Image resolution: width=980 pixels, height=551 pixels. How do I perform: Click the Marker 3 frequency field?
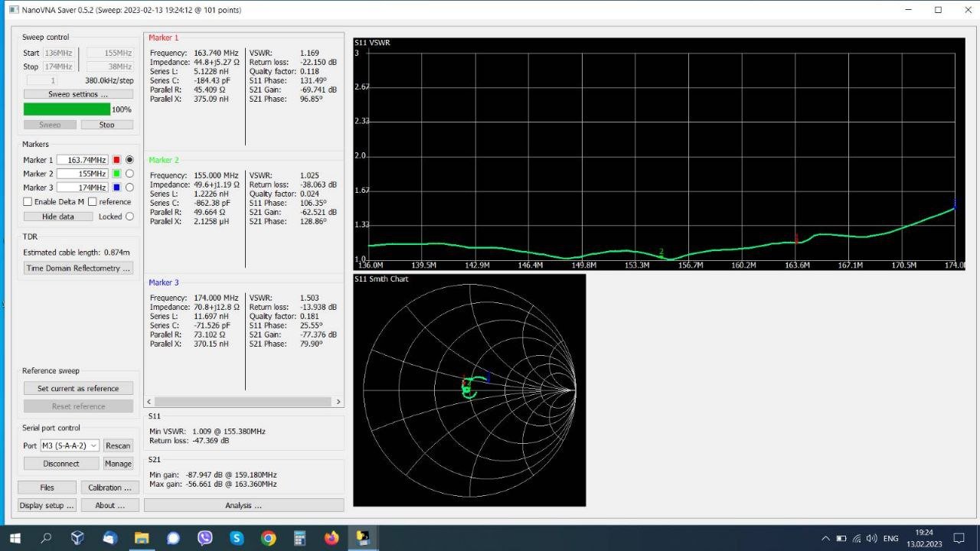tap(82, 187)
